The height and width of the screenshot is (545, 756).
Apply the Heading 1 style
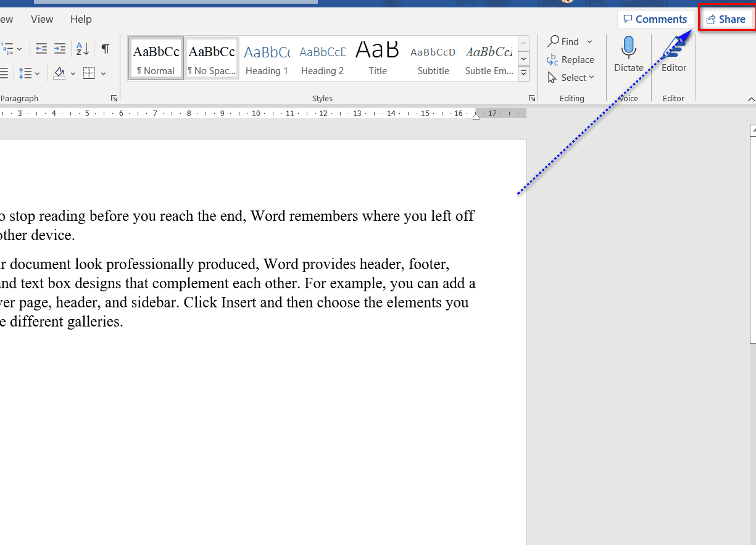click(x=267, y=58)
